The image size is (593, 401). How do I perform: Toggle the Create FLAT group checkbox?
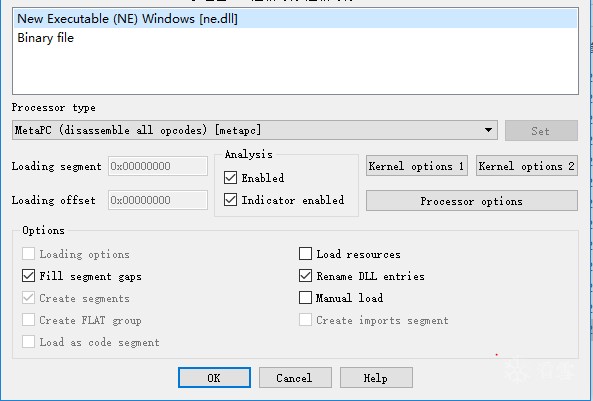(x=28, y=320)
